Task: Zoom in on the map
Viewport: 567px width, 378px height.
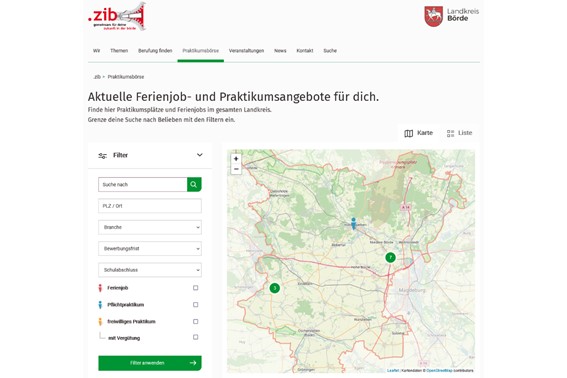Action: tap(236, 159)
